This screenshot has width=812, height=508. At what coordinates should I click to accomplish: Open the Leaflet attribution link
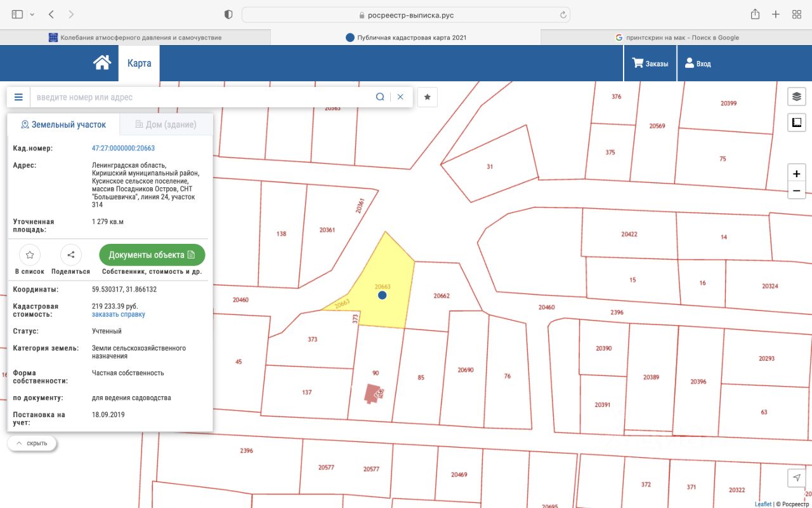(763, 504)
